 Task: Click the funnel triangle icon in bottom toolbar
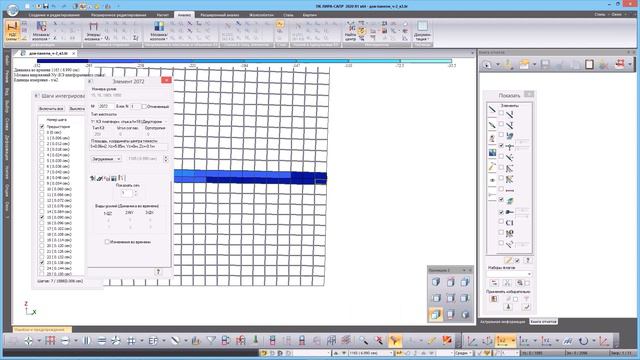tap(211, 340)
